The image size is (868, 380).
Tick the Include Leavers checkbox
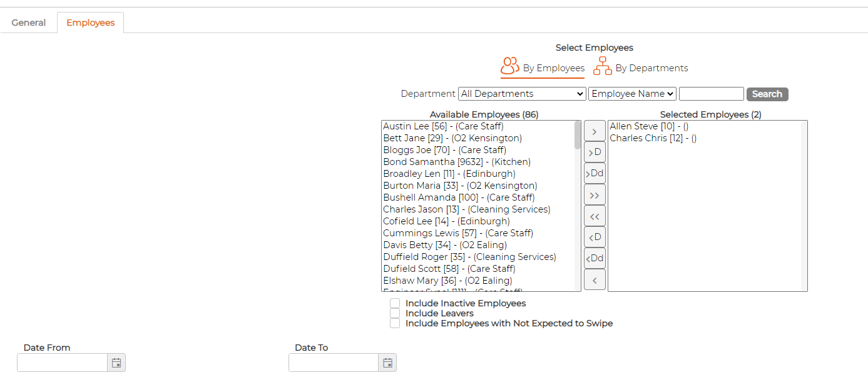(x=395, y=313)
